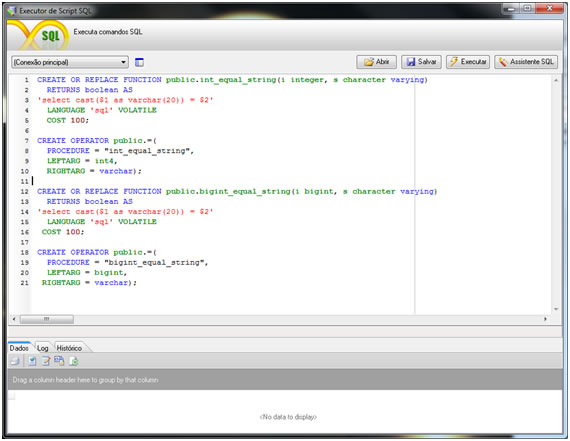Click the app icon in the title bar

pyautogui.click(x=12, y=11)
